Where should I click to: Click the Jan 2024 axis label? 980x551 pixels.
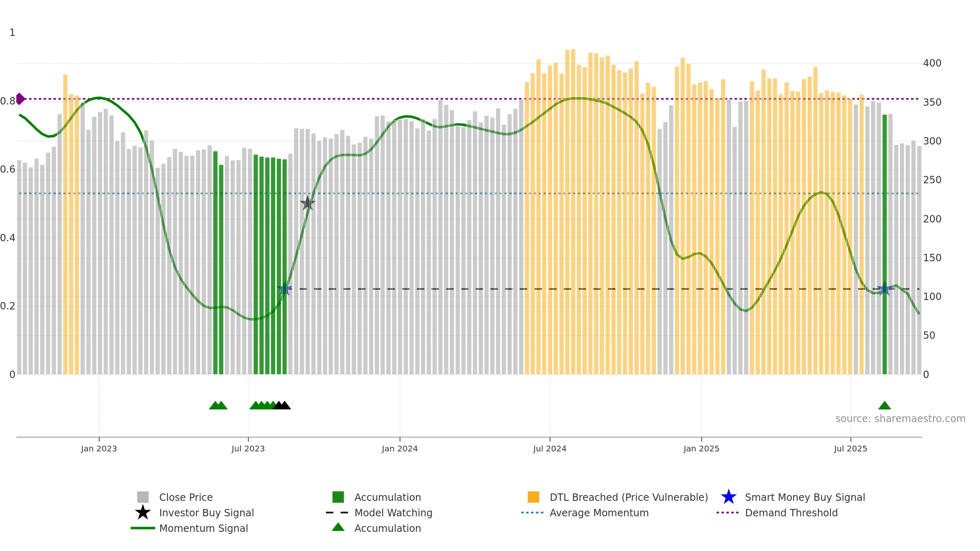(x=400, y=449)
